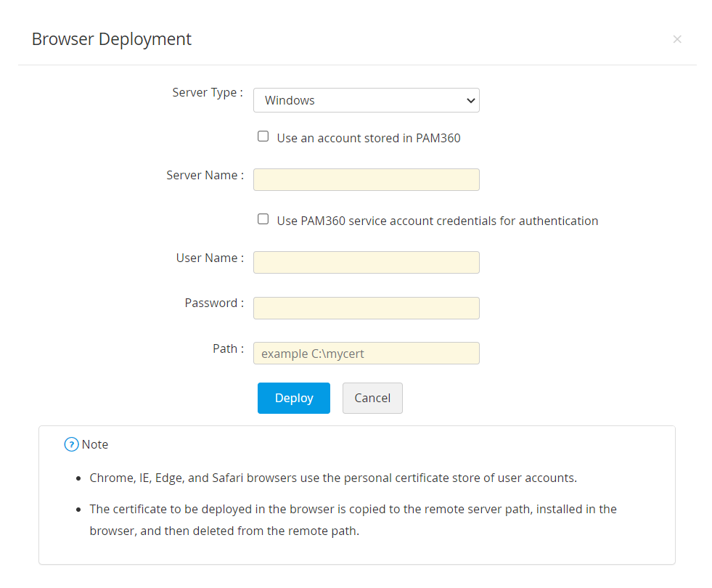Click the note about Chrome, IE, Edge, Safari

(x=332, y=478)
